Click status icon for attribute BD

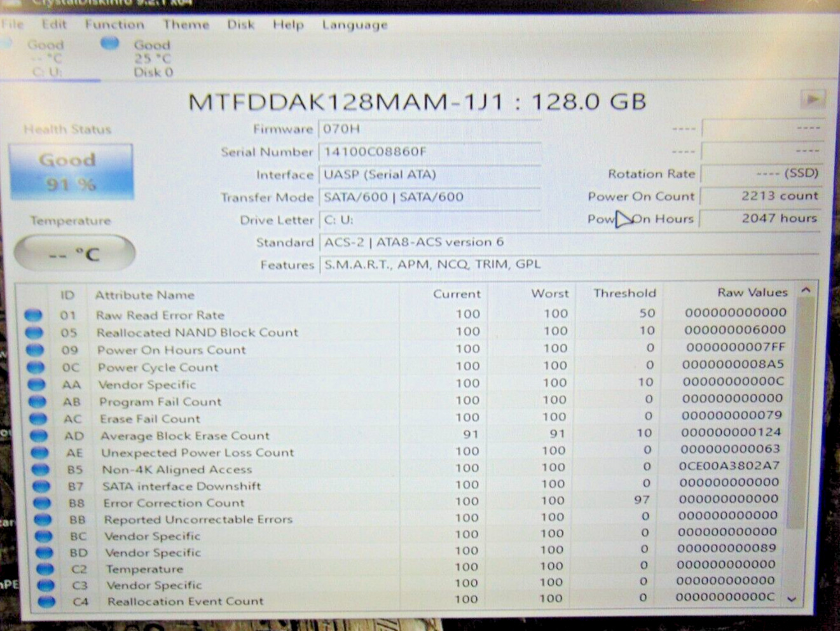(x=44, y=552)
